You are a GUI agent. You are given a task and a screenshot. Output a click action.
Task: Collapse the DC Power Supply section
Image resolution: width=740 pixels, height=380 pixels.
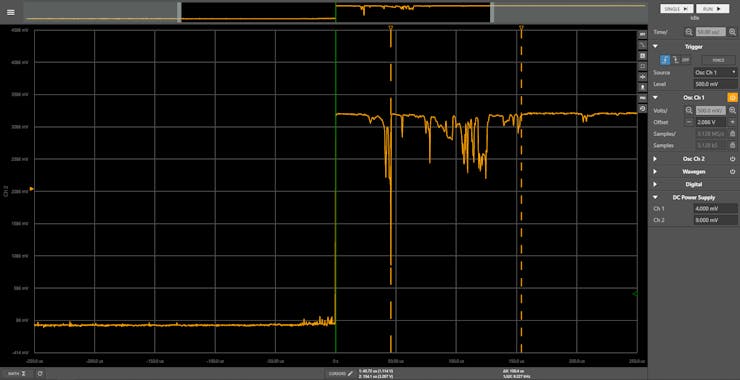[655, 197]
